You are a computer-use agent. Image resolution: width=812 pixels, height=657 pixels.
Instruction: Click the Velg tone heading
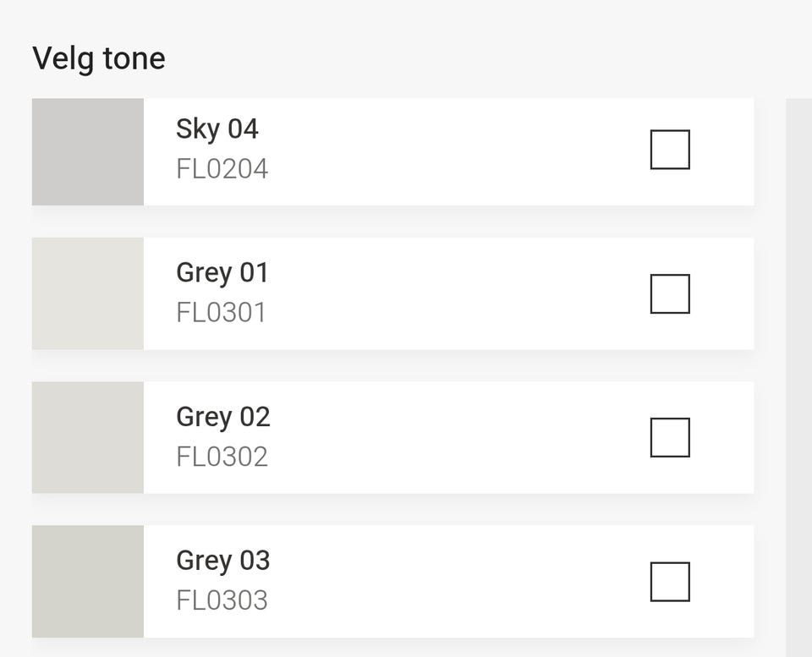click(99, 58)
